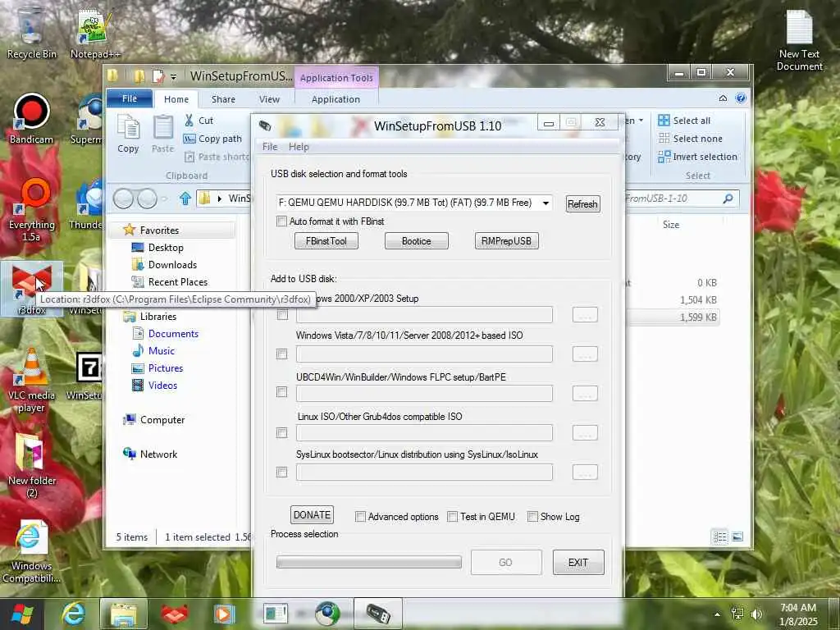
Task: Switch Explorer to large icons view
Action: pyautogui.click(x=737, y=536)
